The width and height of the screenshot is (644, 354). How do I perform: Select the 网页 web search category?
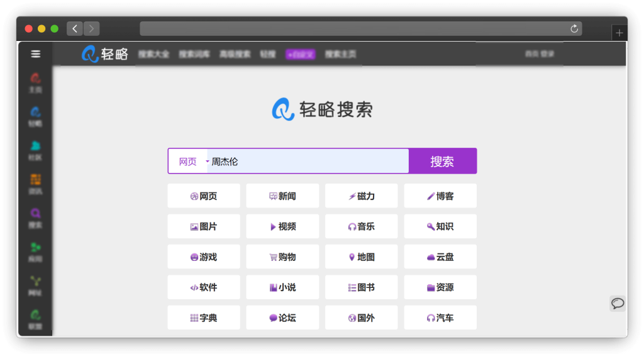click(x=204, y=196)
